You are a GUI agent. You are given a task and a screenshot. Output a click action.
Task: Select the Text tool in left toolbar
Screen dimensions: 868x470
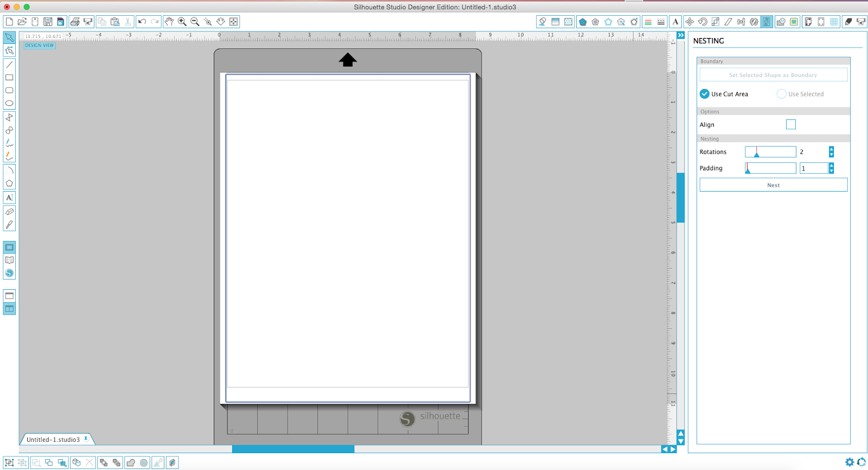click(9, 198)
